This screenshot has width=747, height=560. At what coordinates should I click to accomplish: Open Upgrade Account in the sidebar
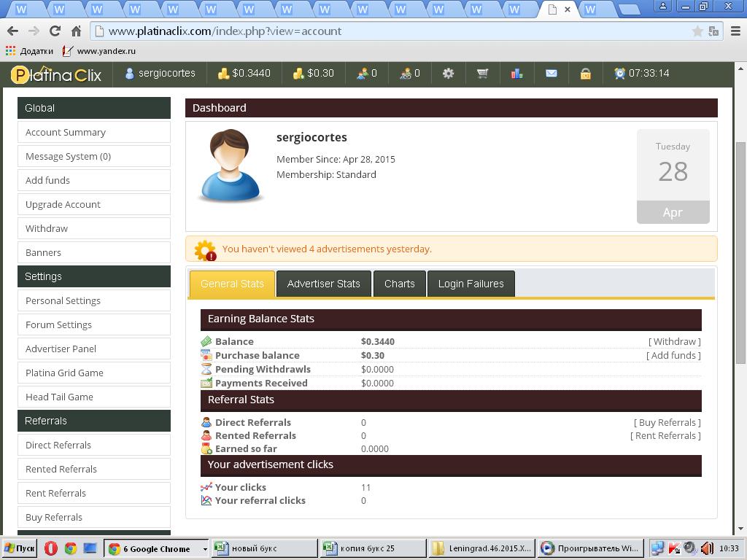click(x=94, y=204)
